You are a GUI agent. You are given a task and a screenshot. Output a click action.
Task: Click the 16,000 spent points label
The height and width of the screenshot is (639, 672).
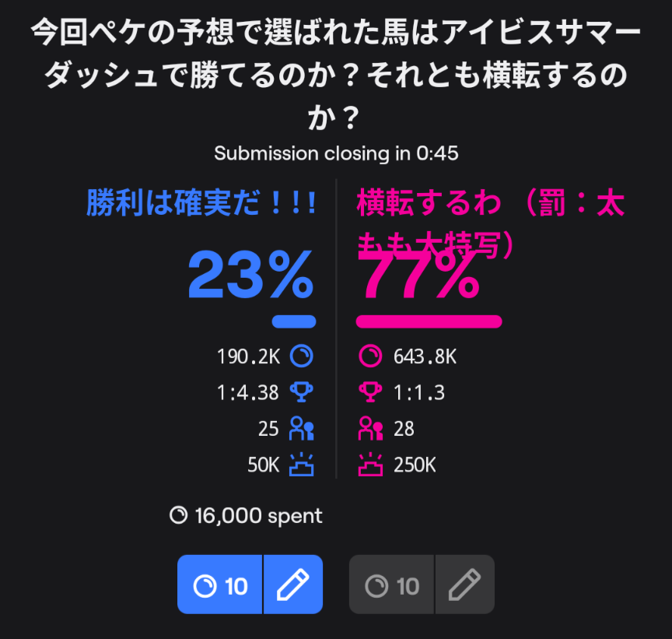pyautogui.click(x=246, y=515)
